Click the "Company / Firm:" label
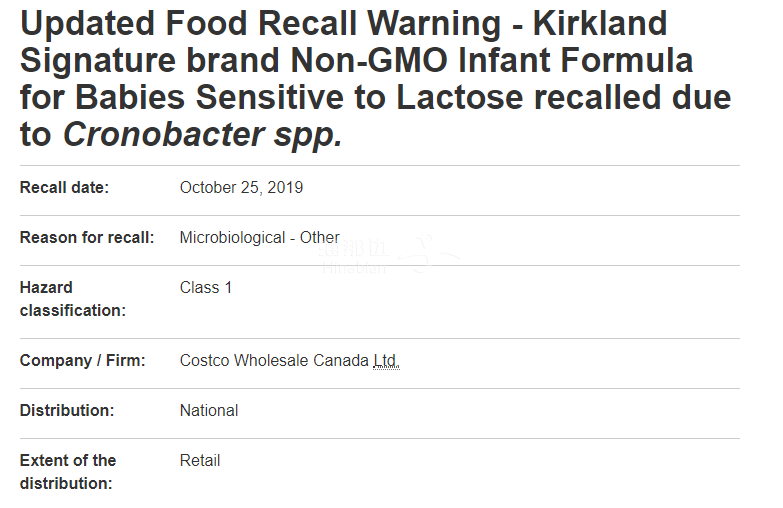Screen dimensions: 783x508 [82, 360]
